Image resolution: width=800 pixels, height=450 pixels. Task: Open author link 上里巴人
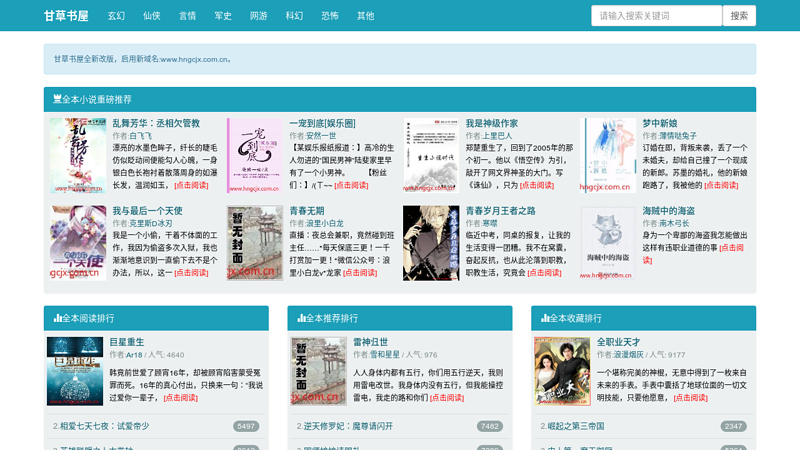tap(497, 136)
